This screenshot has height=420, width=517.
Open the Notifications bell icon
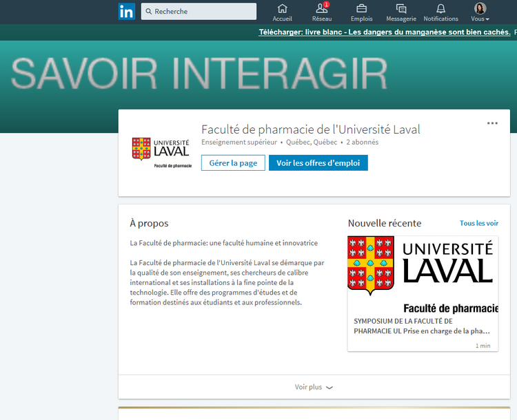tap(441, 12)
